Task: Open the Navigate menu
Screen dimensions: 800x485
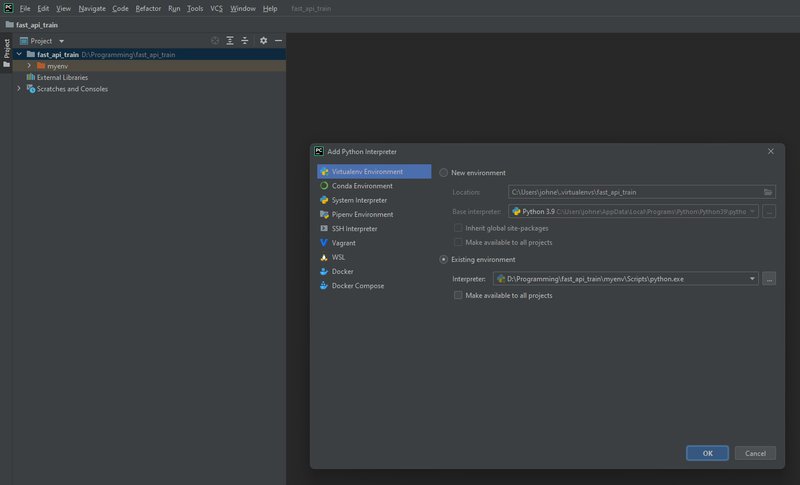Action: (x=92, y=8)
